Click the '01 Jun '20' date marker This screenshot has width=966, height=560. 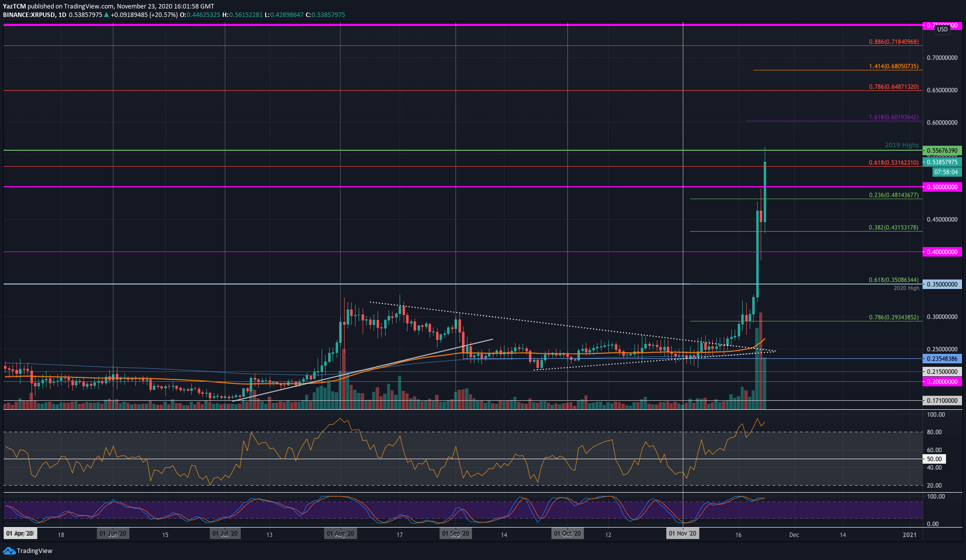click(x=113, y=534)
